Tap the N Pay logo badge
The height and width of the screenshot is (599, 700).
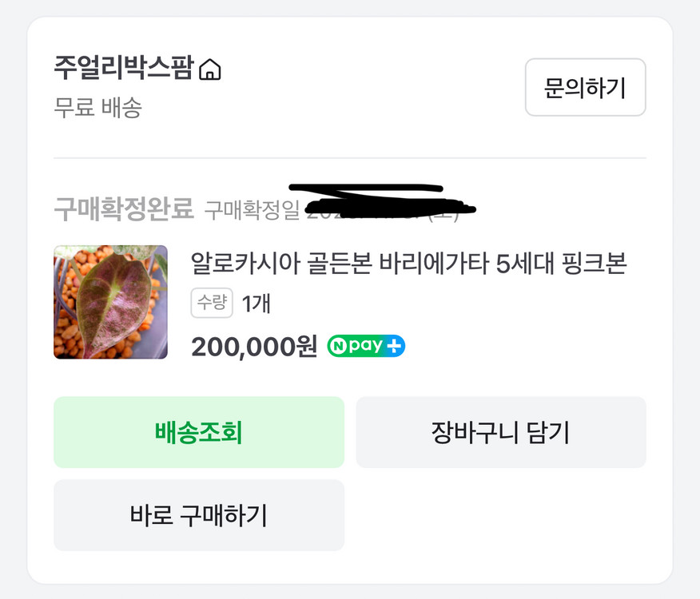coord(365,346)
